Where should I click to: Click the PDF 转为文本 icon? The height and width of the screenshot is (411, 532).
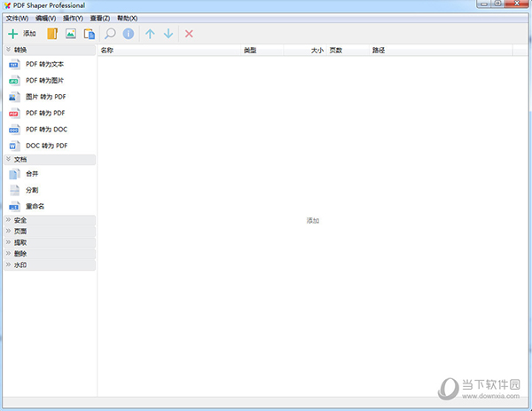pyautogui.click(x=14, y=64)
